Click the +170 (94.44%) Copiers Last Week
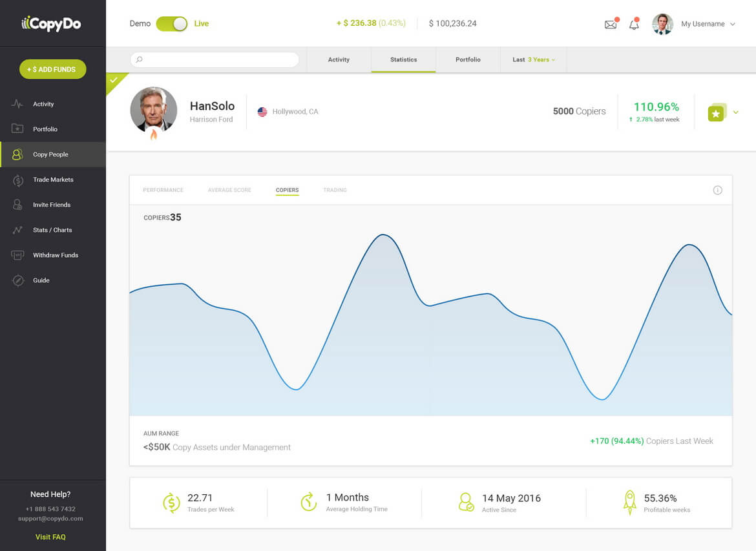 tap(651, 441)
